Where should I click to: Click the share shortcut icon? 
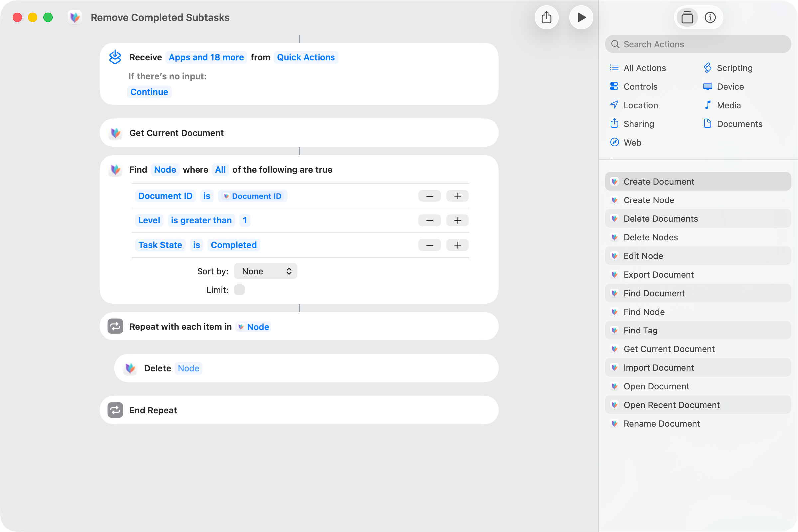[546, 17]
